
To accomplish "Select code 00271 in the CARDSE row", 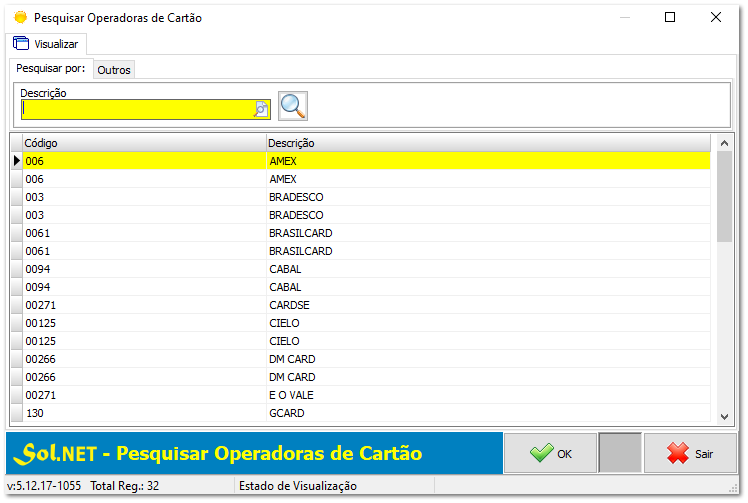I will [144, 305].
